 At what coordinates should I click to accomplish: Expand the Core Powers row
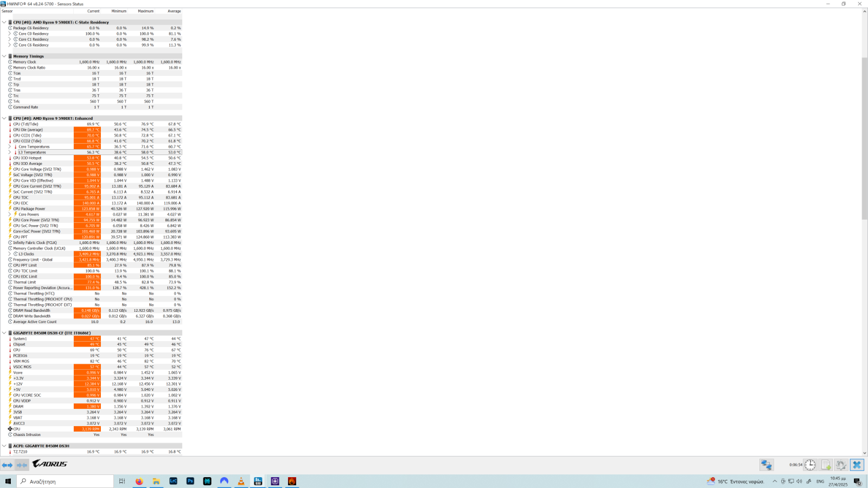coord(9,214)
